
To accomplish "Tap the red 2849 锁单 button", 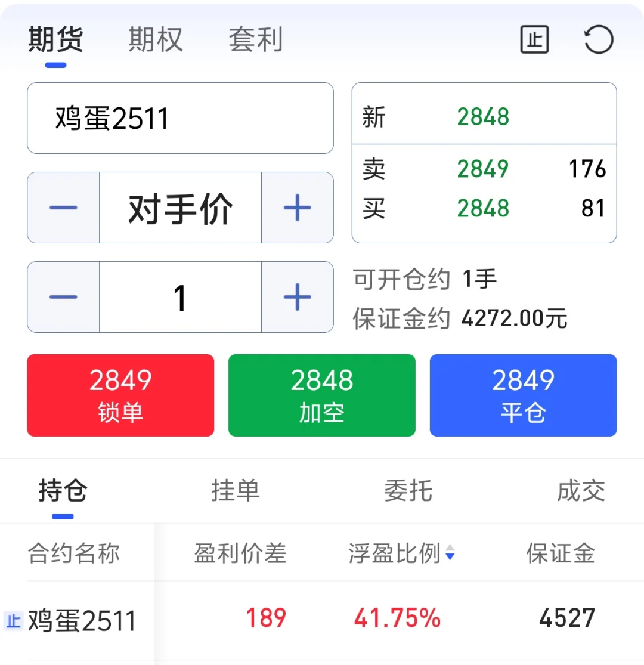I will pyautogui.click(x=120, y=395).
